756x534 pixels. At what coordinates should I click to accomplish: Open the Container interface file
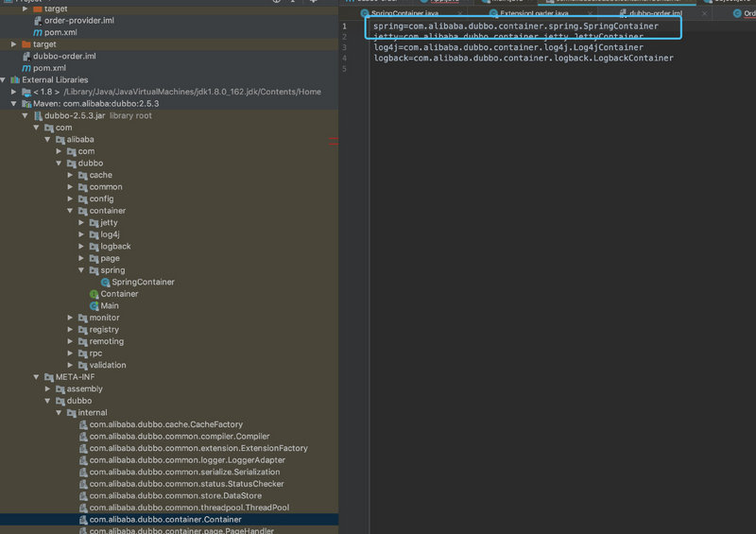(x=119, y=294)
